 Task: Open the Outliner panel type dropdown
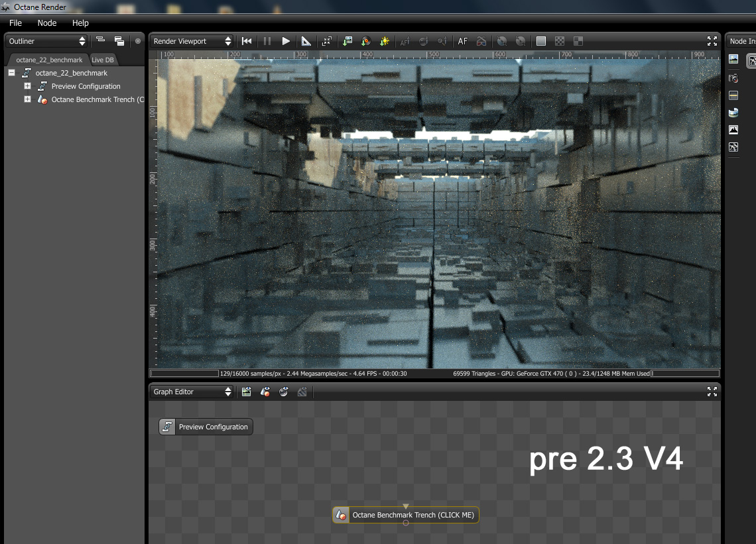(x=46, y=42)
